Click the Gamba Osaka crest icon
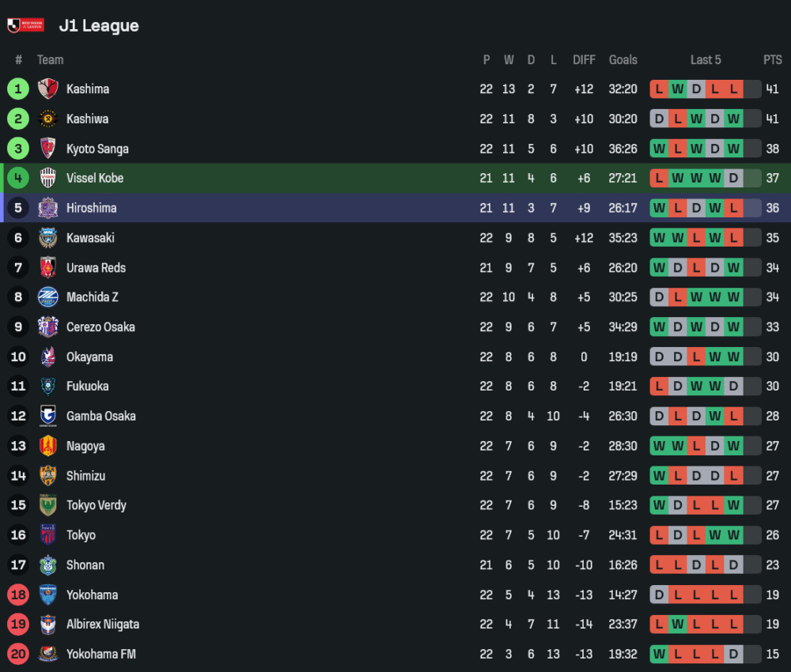 coord(48,417)
